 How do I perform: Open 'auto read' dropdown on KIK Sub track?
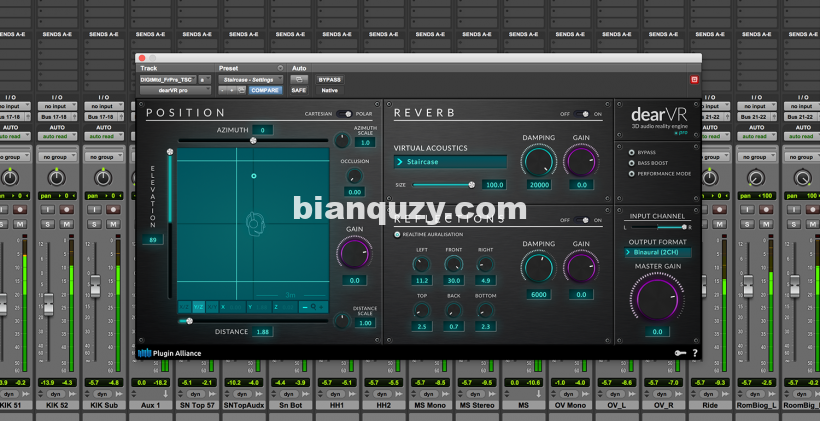point(104,136)
